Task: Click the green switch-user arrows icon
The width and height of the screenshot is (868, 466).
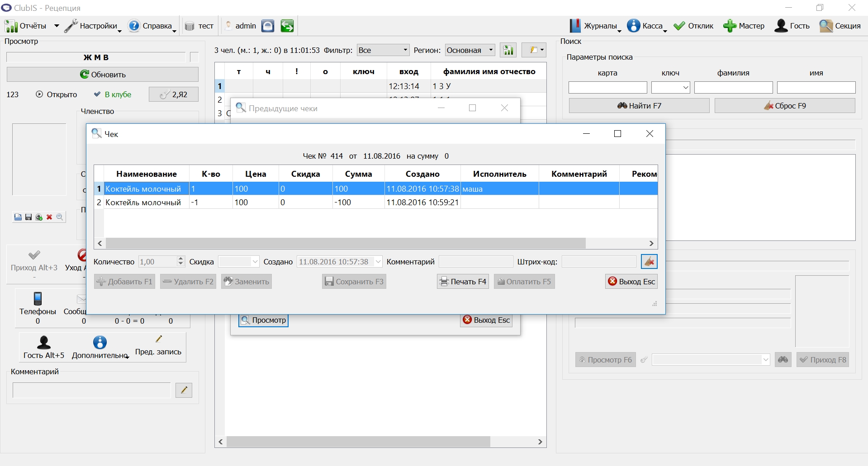Action: pos(287,26)
